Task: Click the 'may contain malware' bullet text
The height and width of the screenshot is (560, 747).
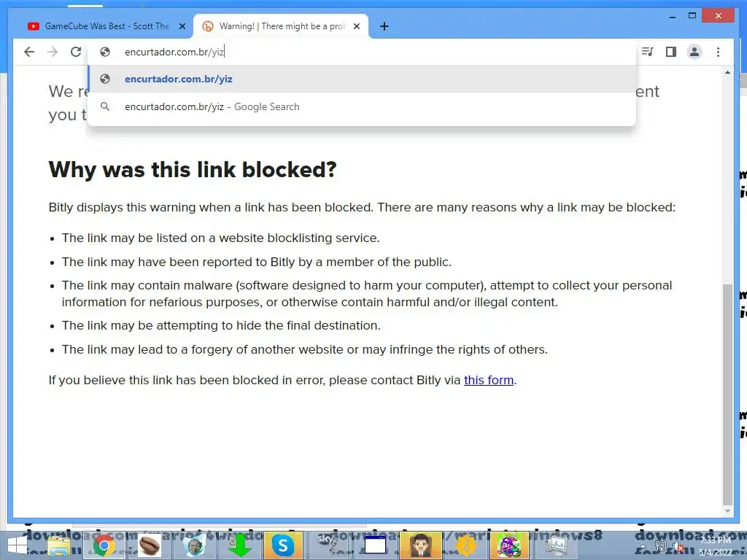Action: (367, 293)
